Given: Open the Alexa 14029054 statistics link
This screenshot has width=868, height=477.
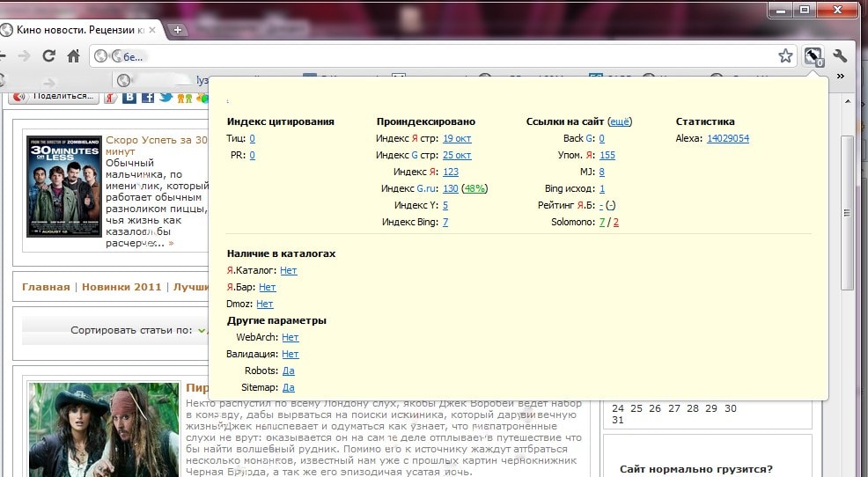Looking at the screenshot, I should (x=727, y=139).
